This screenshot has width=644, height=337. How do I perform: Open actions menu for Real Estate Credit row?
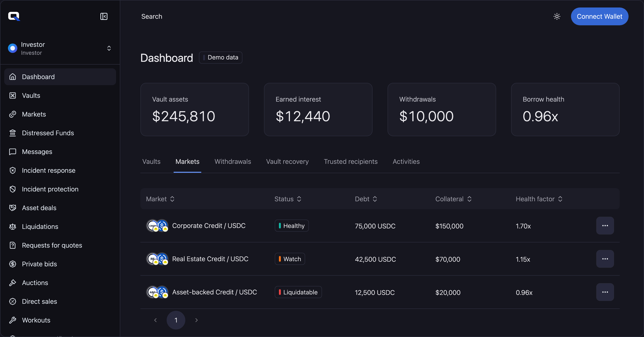[x=605, y=259]
